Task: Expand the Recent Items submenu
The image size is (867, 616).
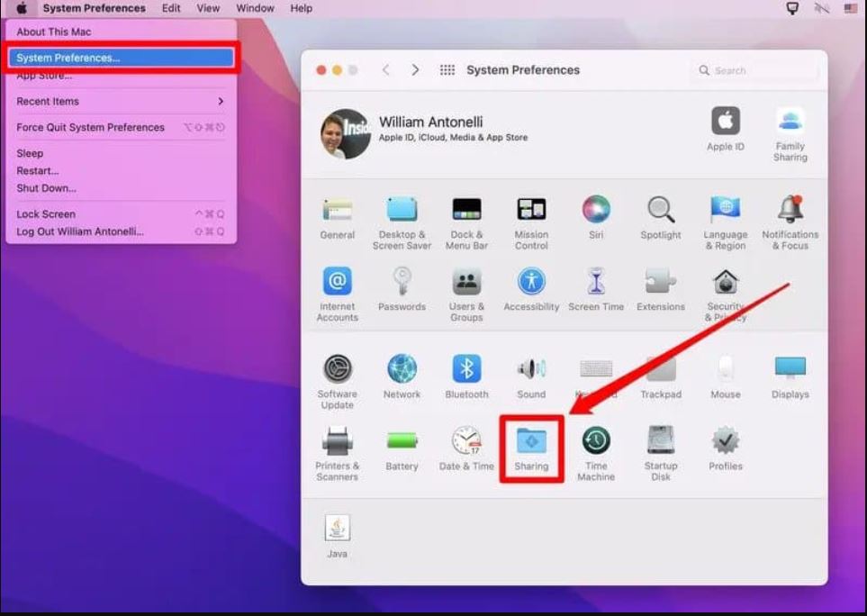Action: click(122, 101)
